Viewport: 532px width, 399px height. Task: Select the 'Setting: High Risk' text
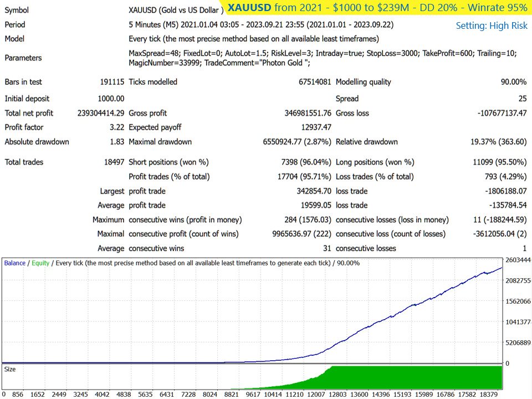tap(492, 26)
